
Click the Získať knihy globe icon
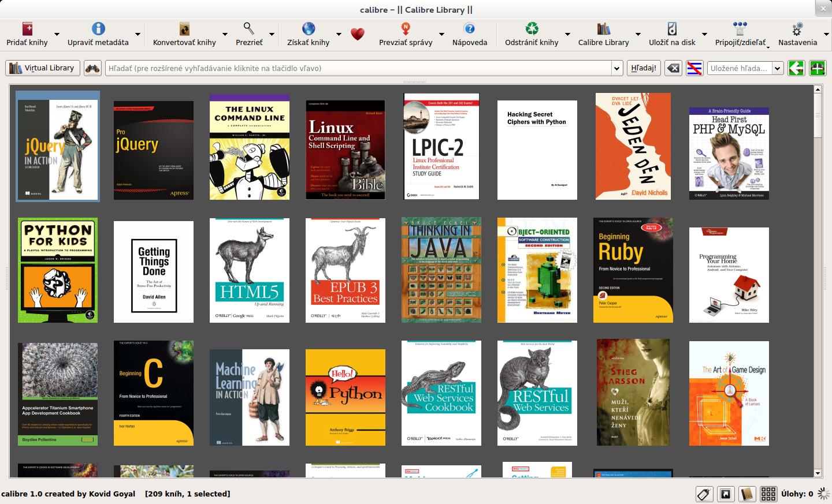tap(309, 29)
